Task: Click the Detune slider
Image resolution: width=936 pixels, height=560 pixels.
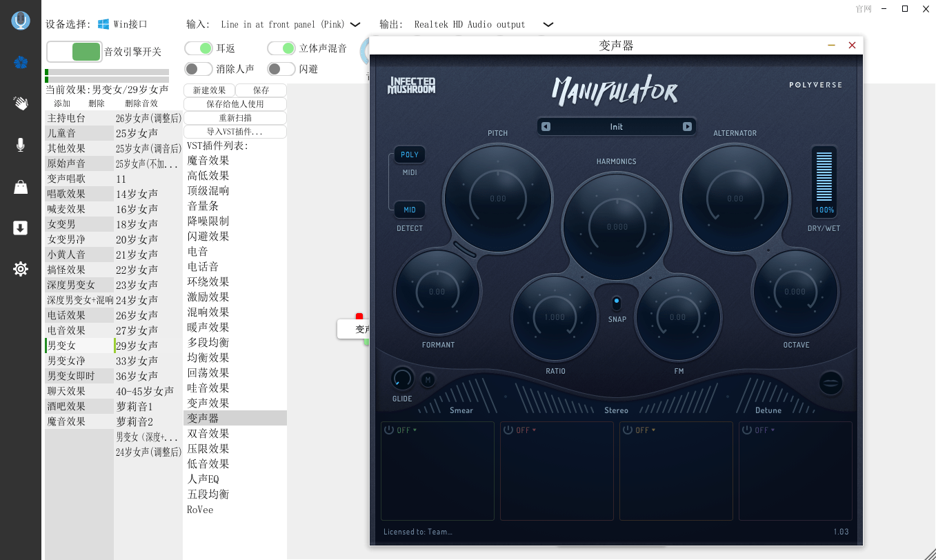Action: pos(768,395)
